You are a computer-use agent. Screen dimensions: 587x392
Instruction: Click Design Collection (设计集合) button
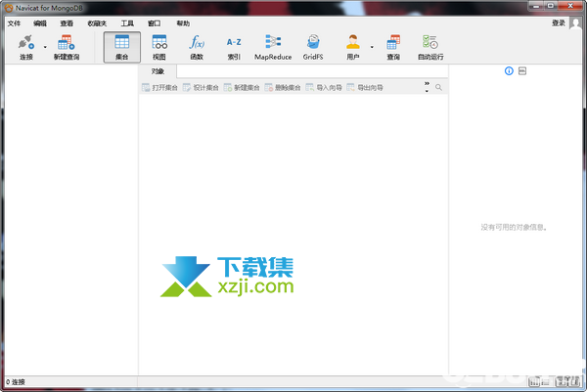pos(201,88)
